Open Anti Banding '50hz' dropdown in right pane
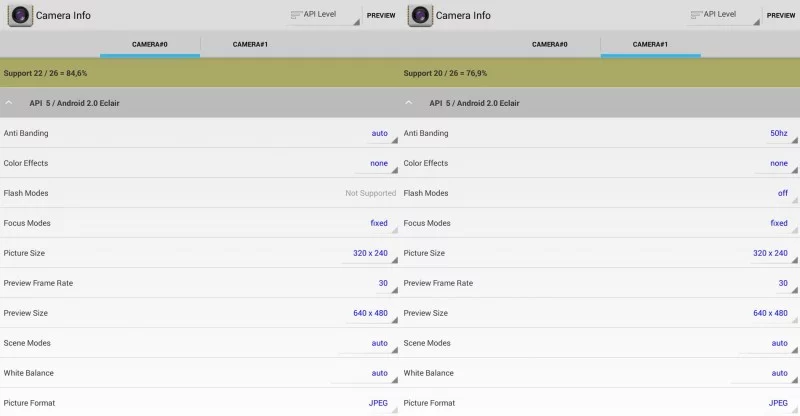This screenshot has height=416, width=800. [781, 134]
